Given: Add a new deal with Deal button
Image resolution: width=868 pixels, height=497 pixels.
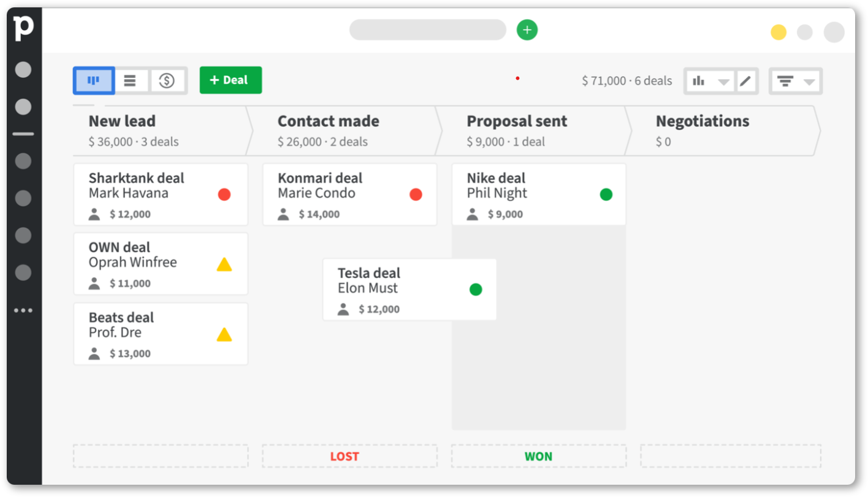Looking at the screenshot, I should [x=230, y=80].
